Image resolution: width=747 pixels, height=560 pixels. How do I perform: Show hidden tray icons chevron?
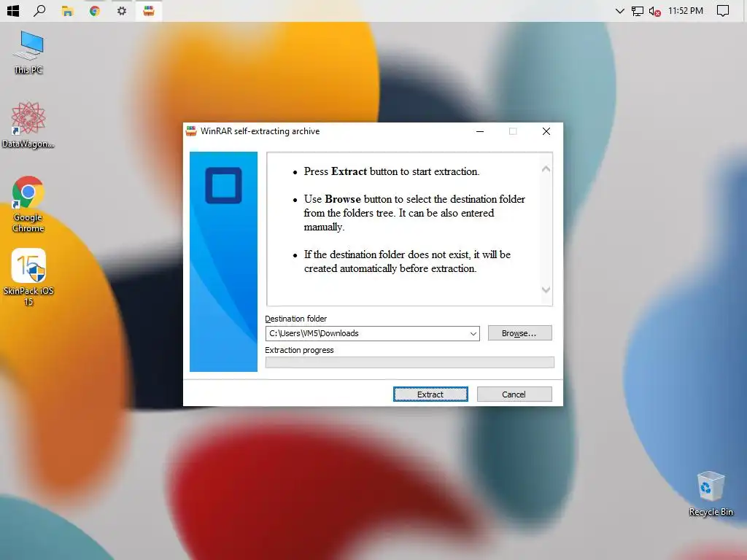click(x=619, y=10)
